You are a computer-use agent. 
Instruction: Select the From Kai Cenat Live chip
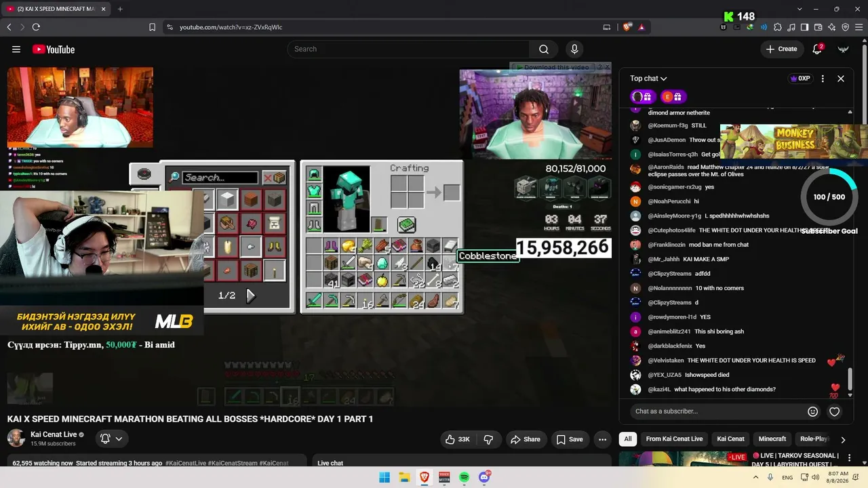674,439
